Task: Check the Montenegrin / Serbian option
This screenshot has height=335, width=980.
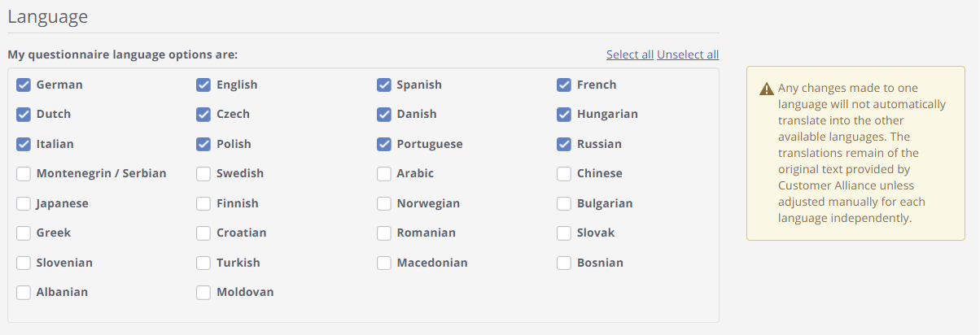Action: pos(24,173)
